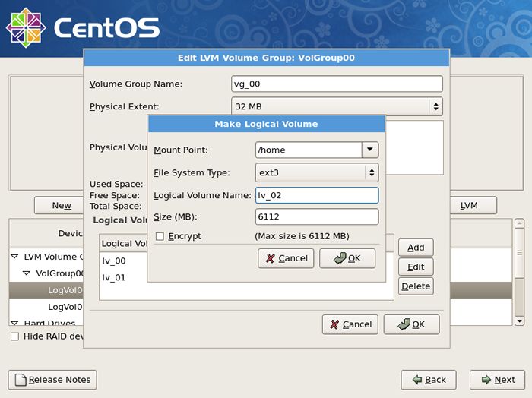The image size is (532, 398).
Task: Click the red X icon on outer Cancel
Action: click(334, 324)
